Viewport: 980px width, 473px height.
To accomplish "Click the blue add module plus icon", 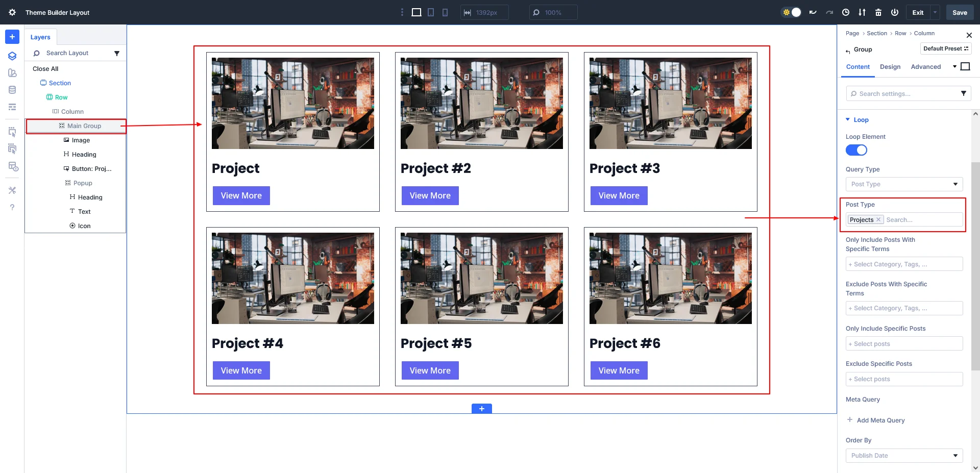I will click(x=12, y=37).
